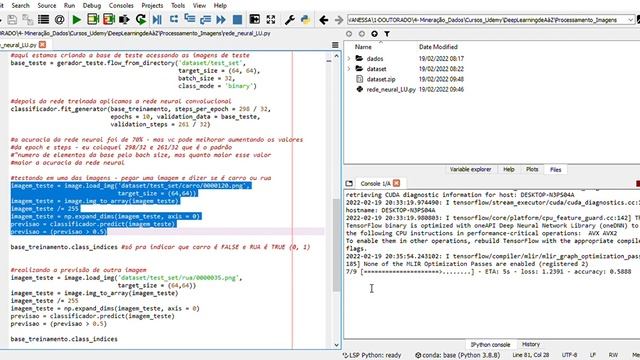The height and width of the screenshot is (360, 640).
Task: Click the forward arrow in toolbar
Action: click(x=339, y=20)
